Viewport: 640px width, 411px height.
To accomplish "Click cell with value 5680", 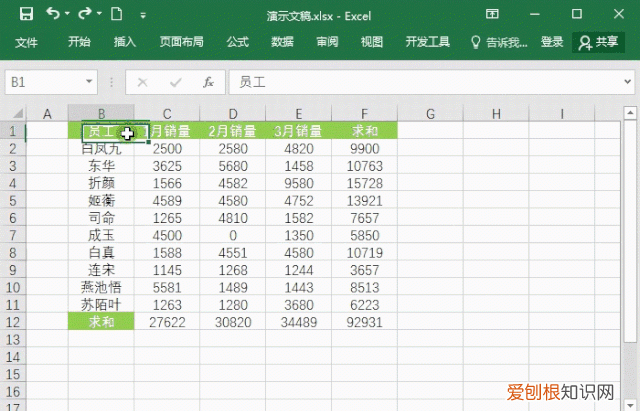I will (x=233, y=166).
